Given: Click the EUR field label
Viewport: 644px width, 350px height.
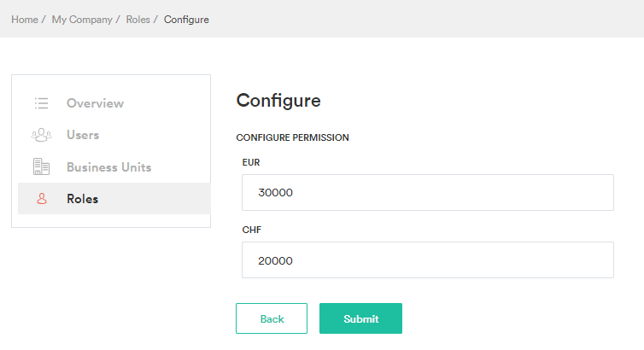Looking at the screenshot, I should [x=251, y=162].
